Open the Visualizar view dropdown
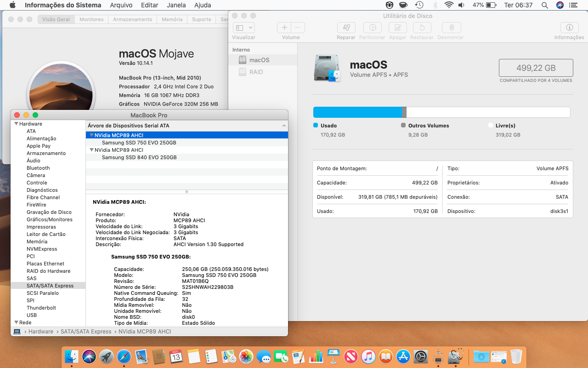The image size is (588, 368). [244, 28]
